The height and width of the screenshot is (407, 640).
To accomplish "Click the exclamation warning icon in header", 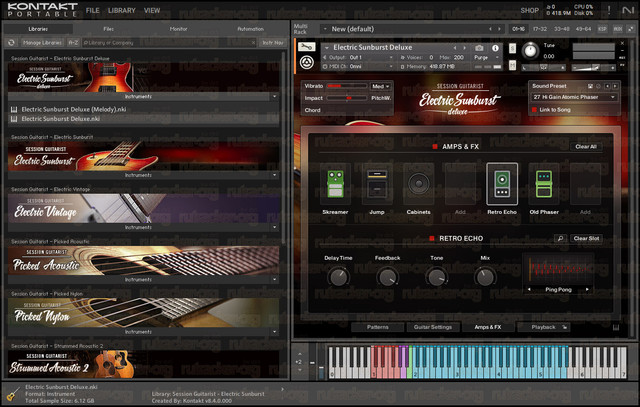I will (609, 10).
